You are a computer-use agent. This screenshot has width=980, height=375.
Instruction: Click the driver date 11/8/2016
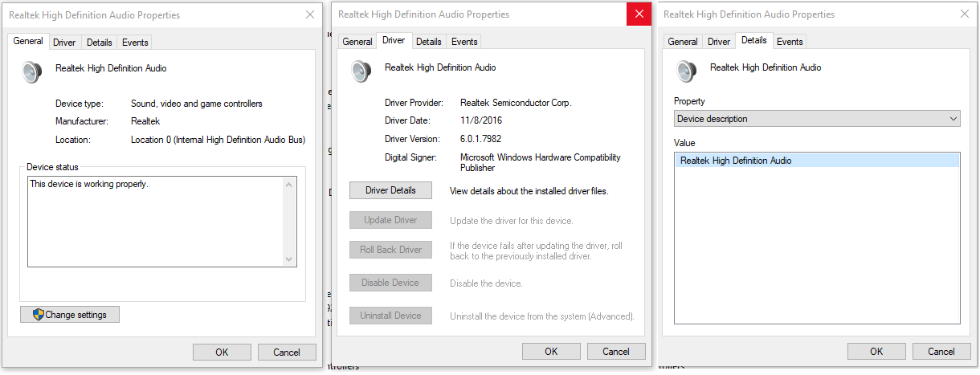click(x=481, y=120)
